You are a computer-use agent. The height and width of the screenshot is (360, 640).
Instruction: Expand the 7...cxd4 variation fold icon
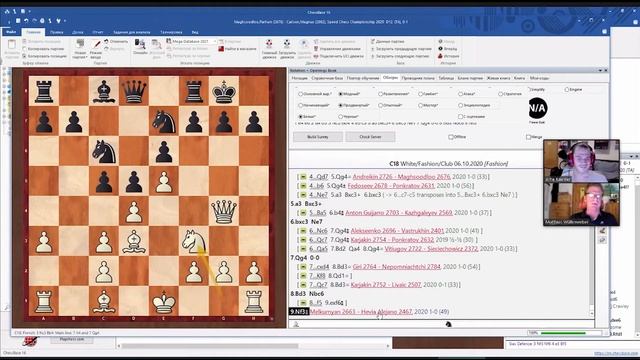point(303,267)
